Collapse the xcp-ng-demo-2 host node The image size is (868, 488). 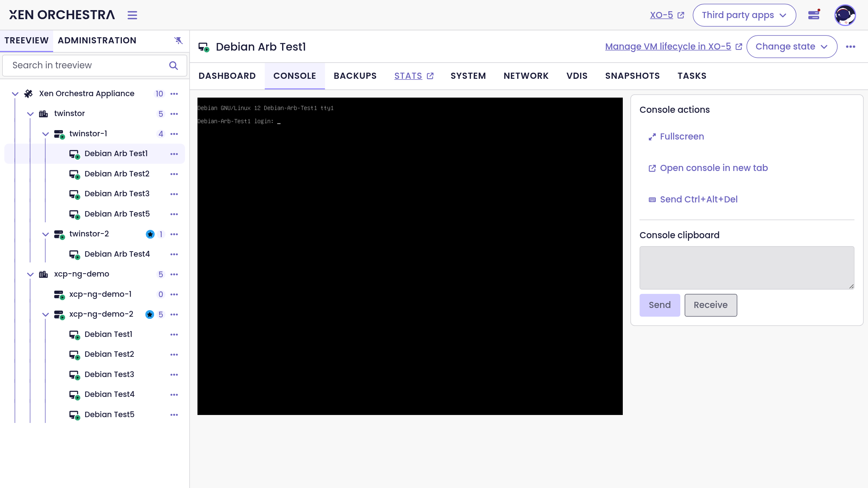pyautogui.click(x=46, y=314)
